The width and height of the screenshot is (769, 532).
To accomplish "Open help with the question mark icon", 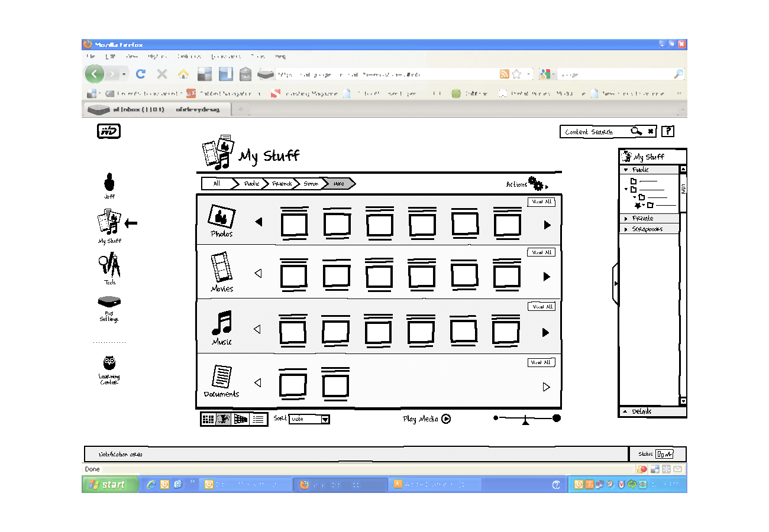I will [x=667, y=131].
